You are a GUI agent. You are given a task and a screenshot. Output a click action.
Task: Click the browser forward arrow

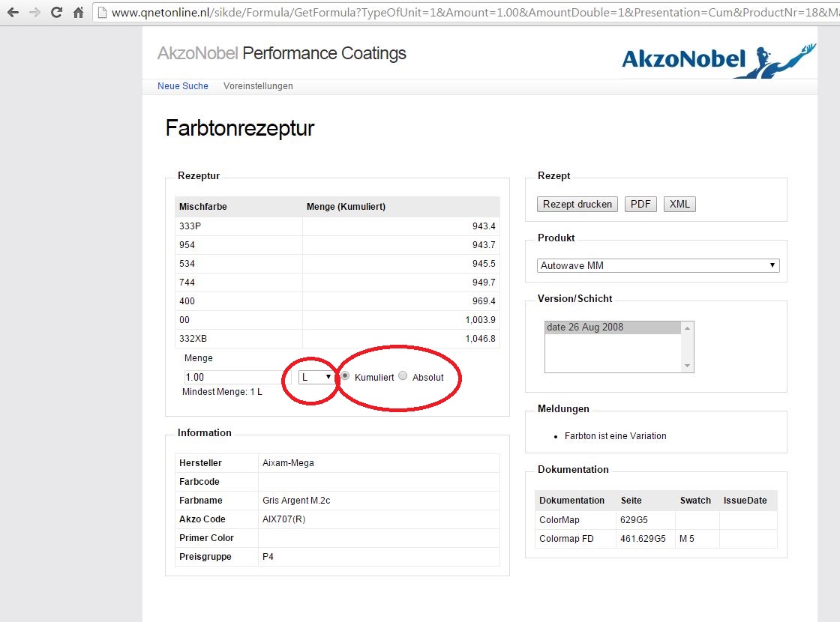[x=34, y=12]
